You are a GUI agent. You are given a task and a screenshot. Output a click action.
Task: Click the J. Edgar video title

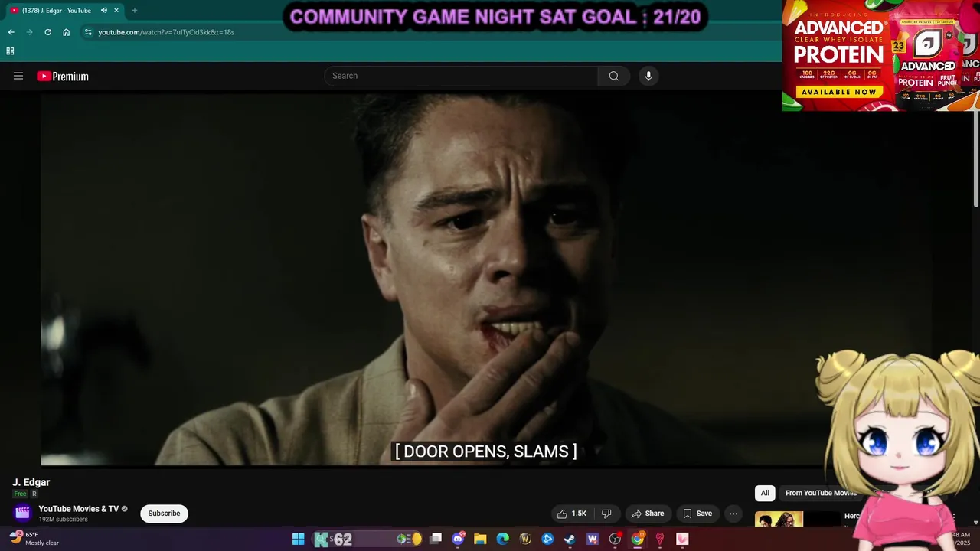(x=31, y=482)
